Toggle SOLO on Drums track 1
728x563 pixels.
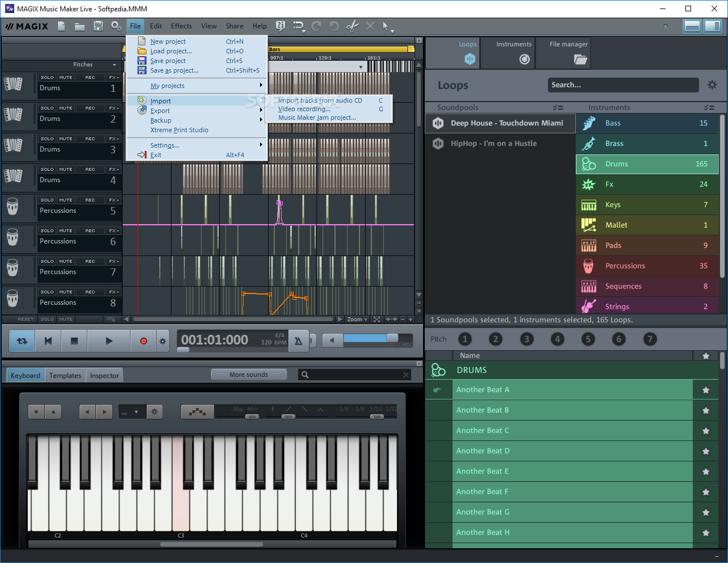[47, 78]
